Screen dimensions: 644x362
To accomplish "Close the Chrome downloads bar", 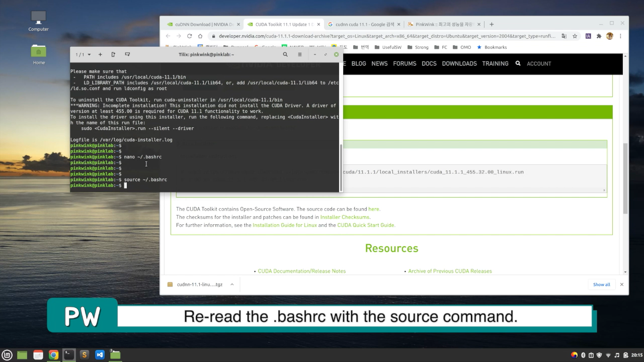I will (622, 285).
